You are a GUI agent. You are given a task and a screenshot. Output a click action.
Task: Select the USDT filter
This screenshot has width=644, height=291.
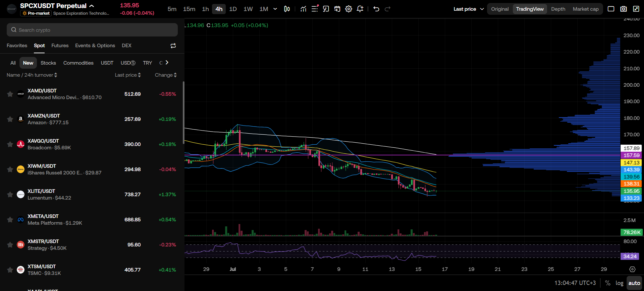point(107,63)
